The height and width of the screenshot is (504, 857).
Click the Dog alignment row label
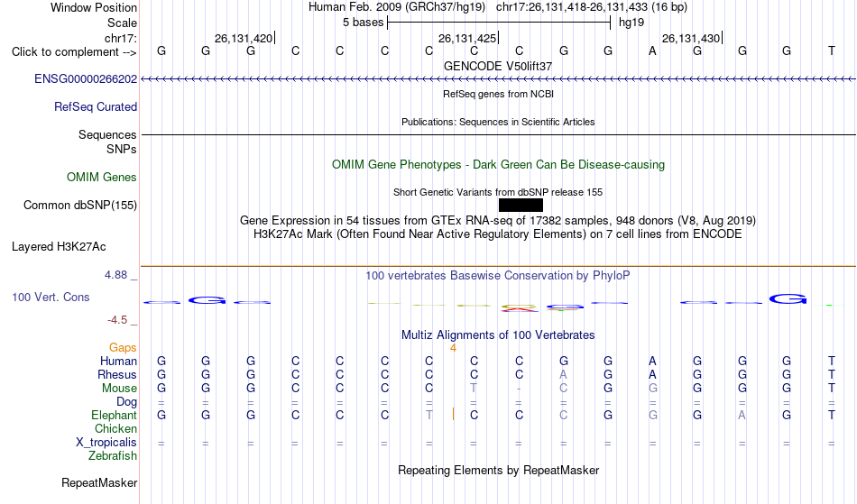coord(126,402)
